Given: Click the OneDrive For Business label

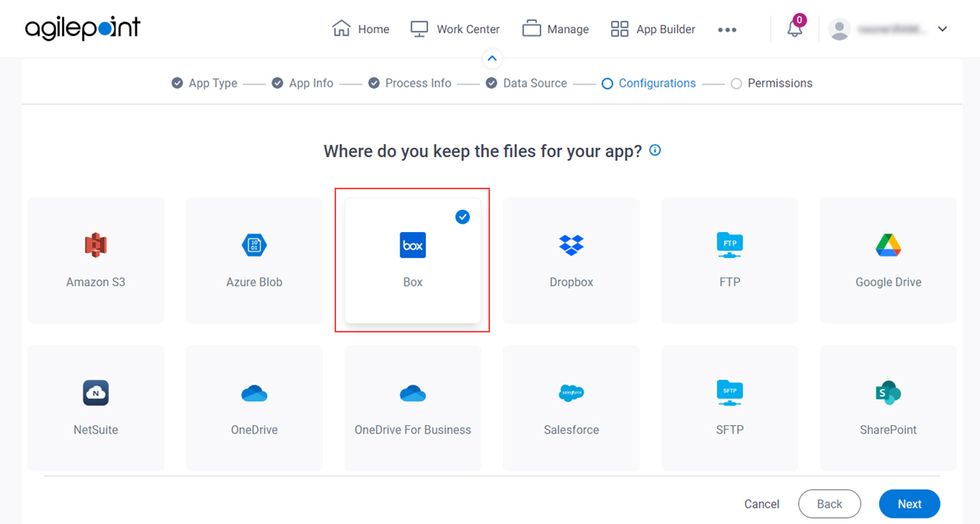Looking at the screenshot, I should click(x=413, y=430).
